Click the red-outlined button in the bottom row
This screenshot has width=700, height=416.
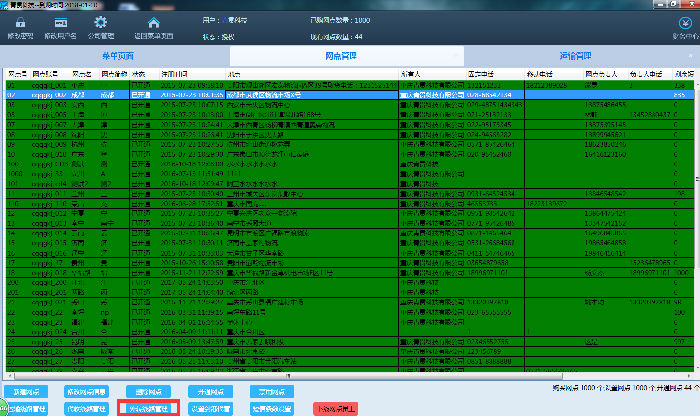click(x=147, y=408)
